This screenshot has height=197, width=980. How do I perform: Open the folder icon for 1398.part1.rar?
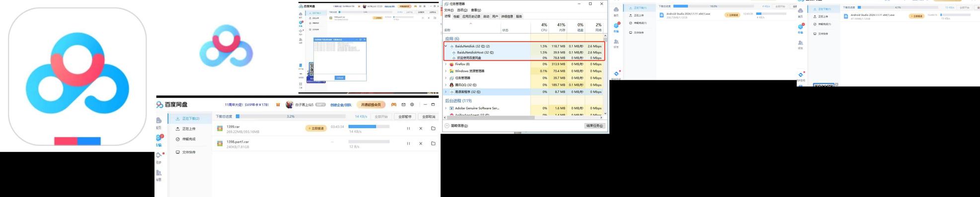click(x=433, y=143)
